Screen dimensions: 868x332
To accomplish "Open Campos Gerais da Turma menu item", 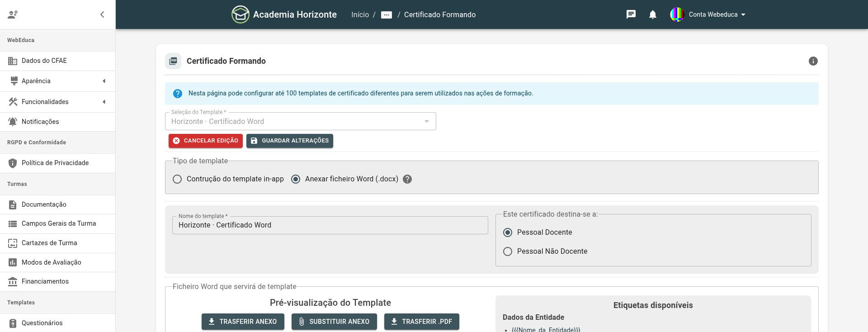I will click(58, 223).
